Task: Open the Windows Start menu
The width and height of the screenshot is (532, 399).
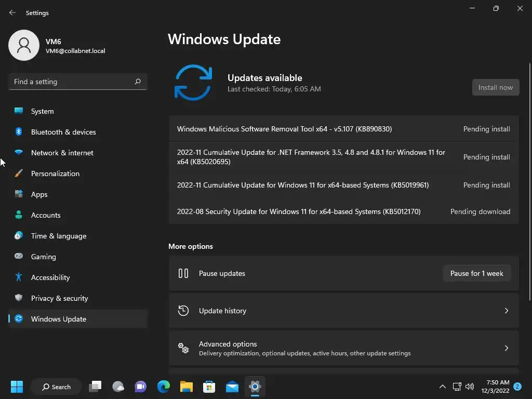Action: [x=17, y=387]
